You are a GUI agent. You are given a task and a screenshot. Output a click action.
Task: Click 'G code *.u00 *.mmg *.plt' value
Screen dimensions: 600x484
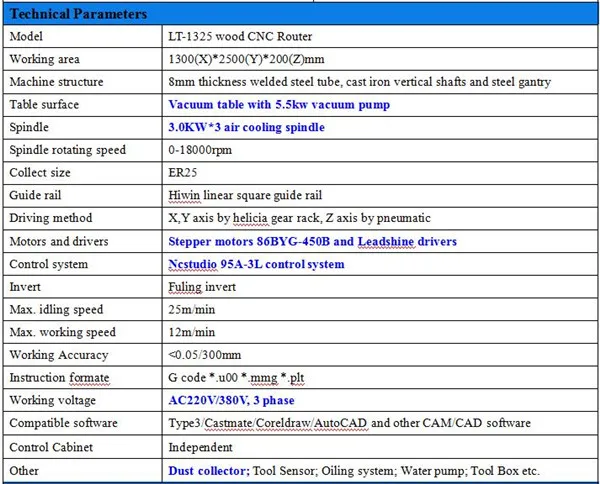[x=236, y=378]
